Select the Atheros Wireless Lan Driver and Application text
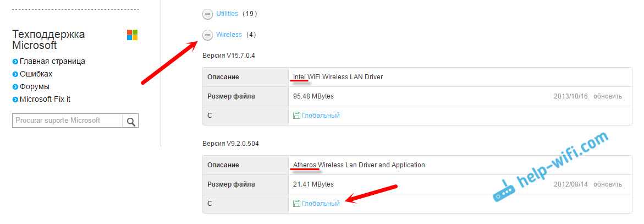The image size is (644, 224). [x=359, y=165]
